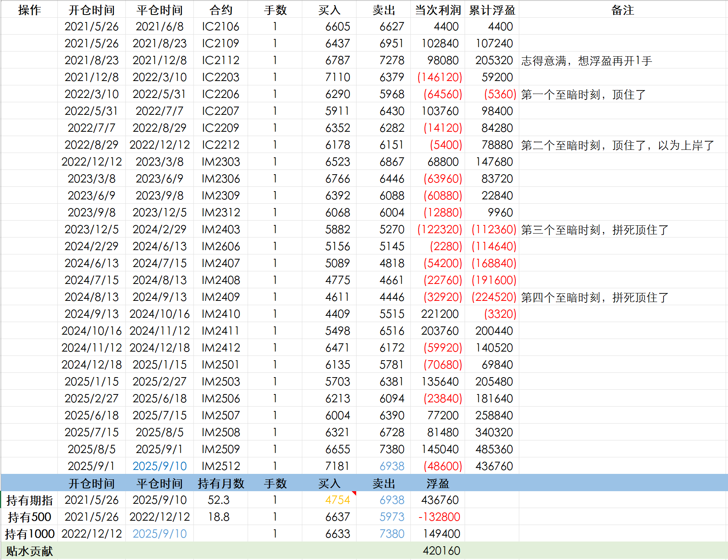
Task: Click the orange 4754 cell with comment marker
Action: (x=337, y=500)
